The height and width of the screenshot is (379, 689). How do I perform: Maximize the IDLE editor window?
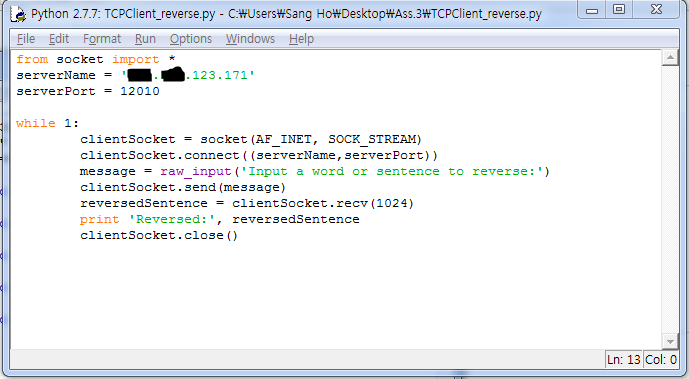[x=619, y=10]
